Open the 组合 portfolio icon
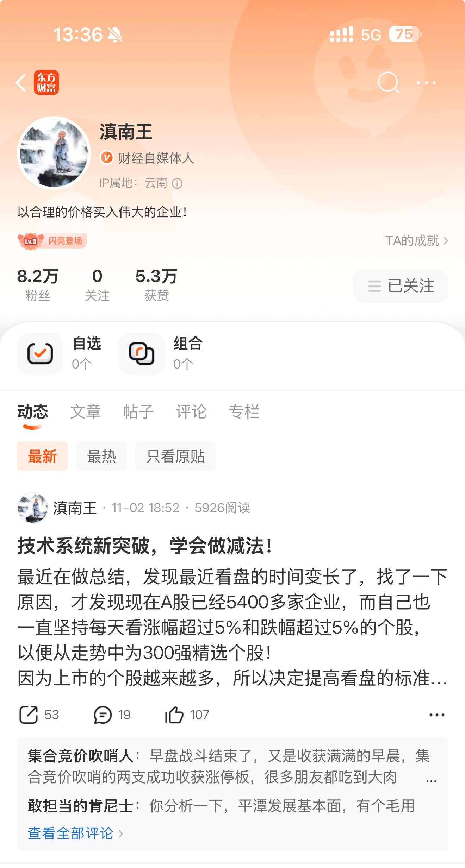This screenshot has height=868, width=465. click(142, 353)
